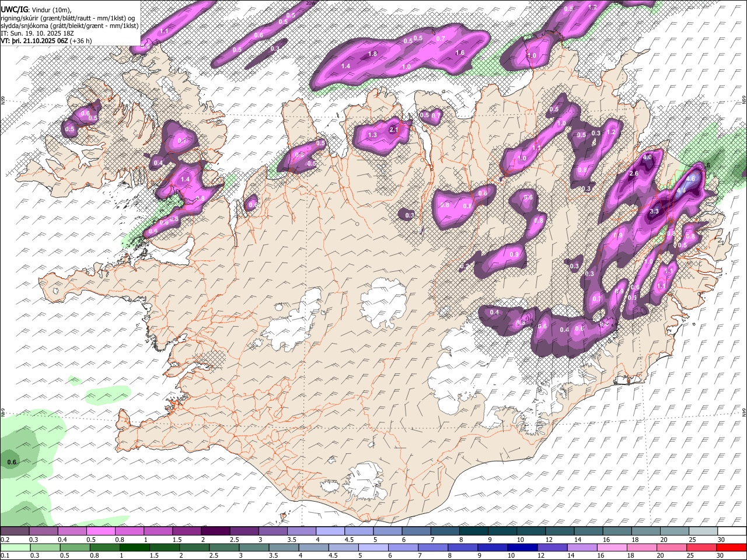
Task: Click the UWC/IG title text
Action: pyautogui.click(x=14, y=9)
